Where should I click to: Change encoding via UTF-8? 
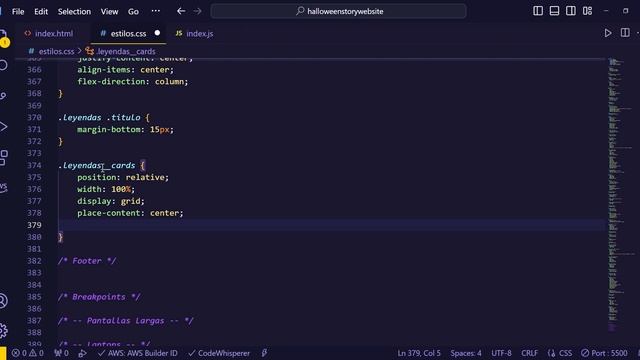coord(501,353)
